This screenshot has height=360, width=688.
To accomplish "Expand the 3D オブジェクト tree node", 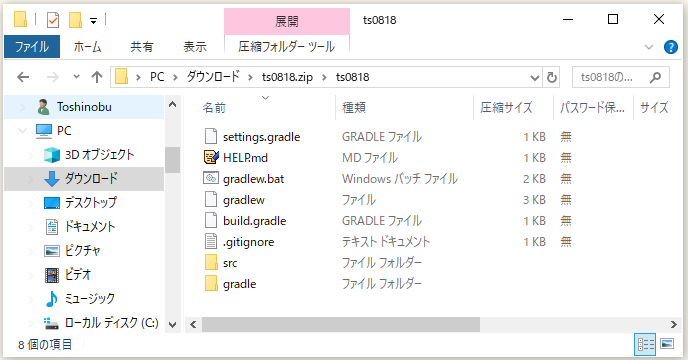I will [30, 155].
